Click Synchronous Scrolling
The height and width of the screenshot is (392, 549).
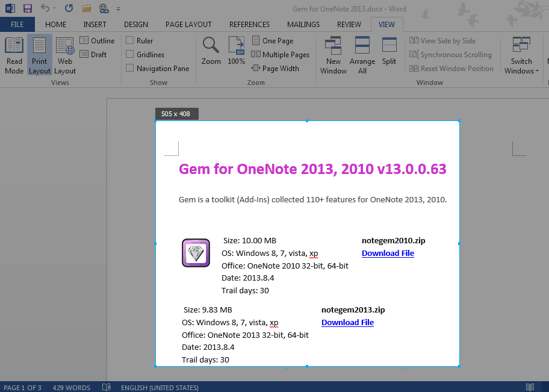(x=451, y=54)
